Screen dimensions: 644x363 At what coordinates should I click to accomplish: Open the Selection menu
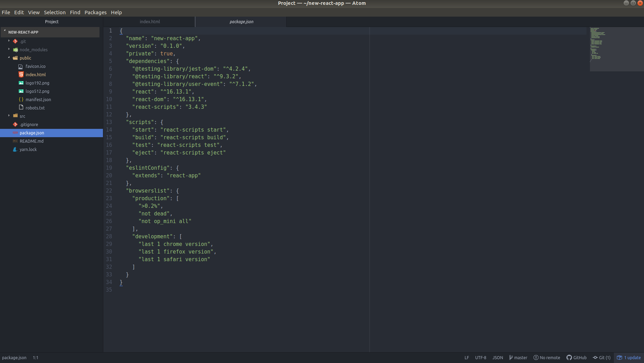(55, 12)
